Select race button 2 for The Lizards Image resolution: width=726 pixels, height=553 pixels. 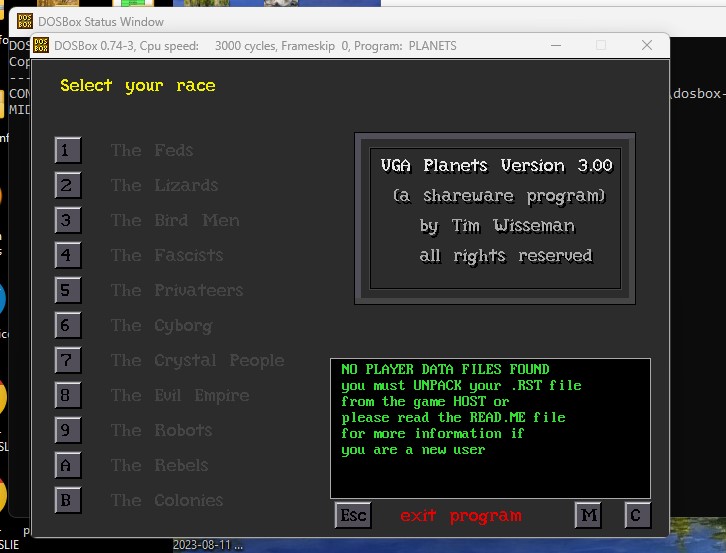click(68, 185)
